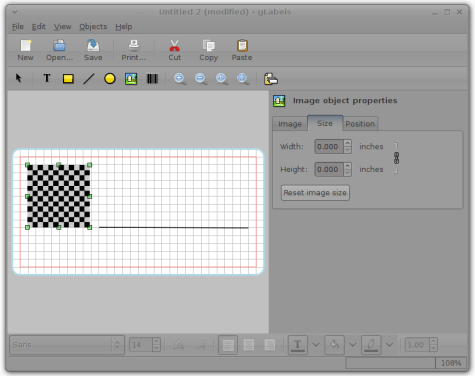Select the Image object tool

click(131, 79)
